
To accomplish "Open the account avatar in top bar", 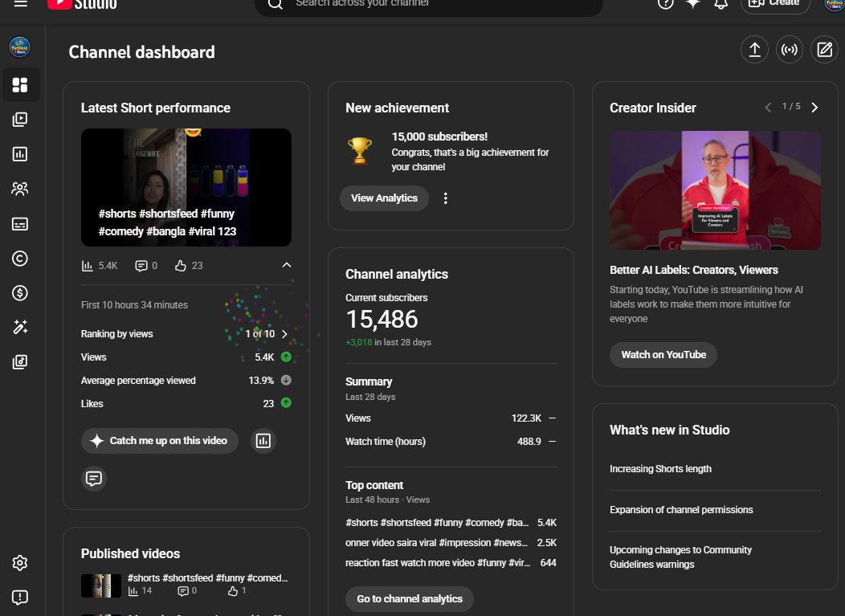I will (835, 3).
